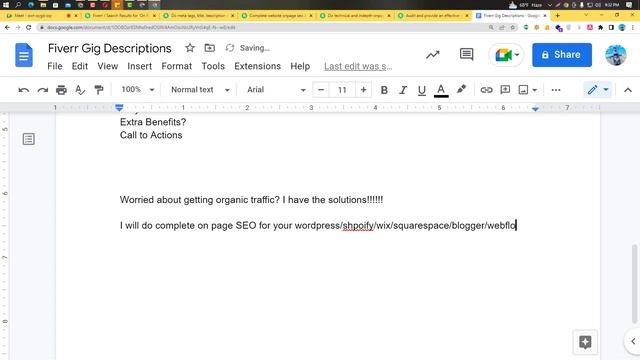Open the Insert menu

(139, 66)
